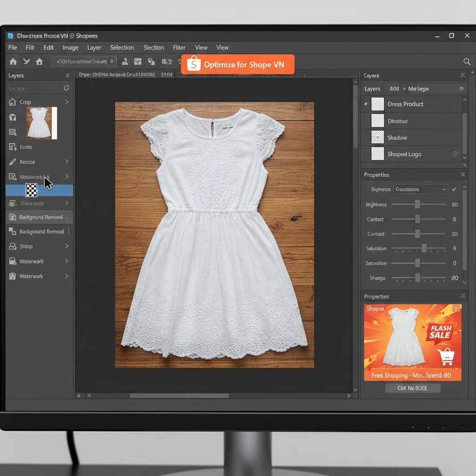Toggle the Shoped Logo layer visibility icon
This screenshot has width=476, height=476.
coord(455,154)
